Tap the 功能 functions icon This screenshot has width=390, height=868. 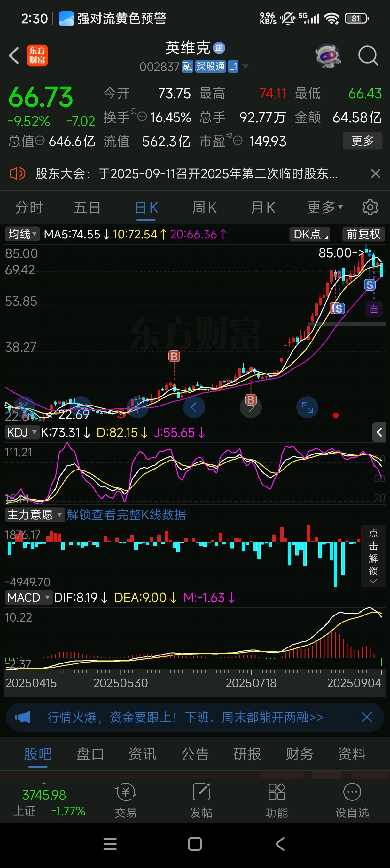pyautogui.click(x=277, y=801)
